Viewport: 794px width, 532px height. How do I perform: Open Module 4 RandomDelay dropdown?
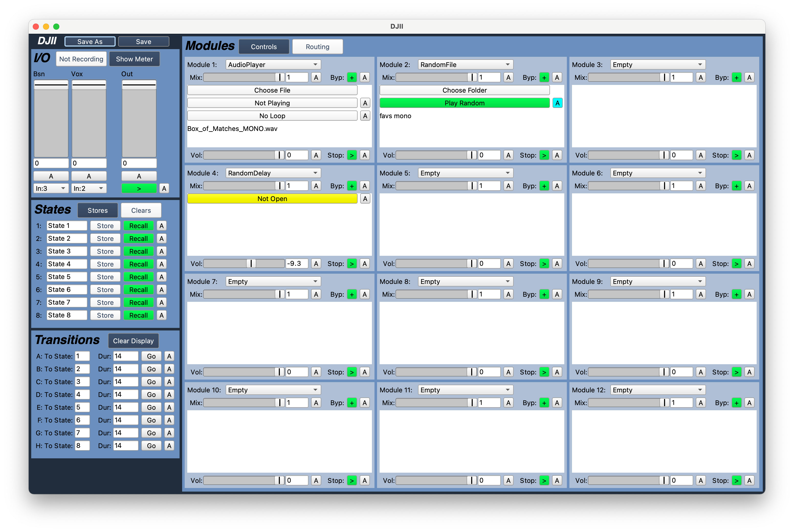tap(273, 173)
